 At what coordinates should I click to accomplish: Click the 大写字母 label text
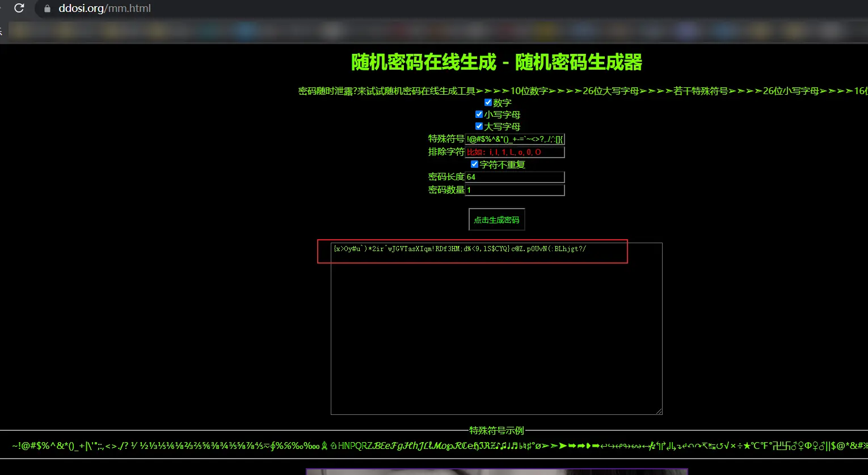pyautogui.click(x=502, y=126)
